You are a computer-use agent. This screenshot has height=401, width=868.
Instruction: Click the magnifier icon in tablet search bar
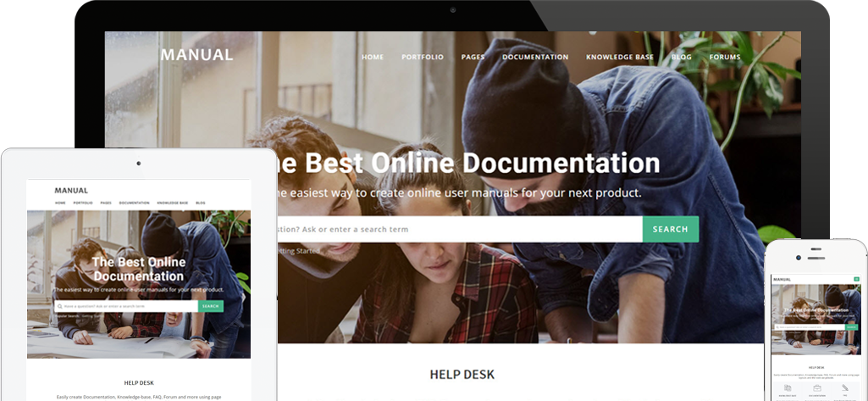coord(59,306)
